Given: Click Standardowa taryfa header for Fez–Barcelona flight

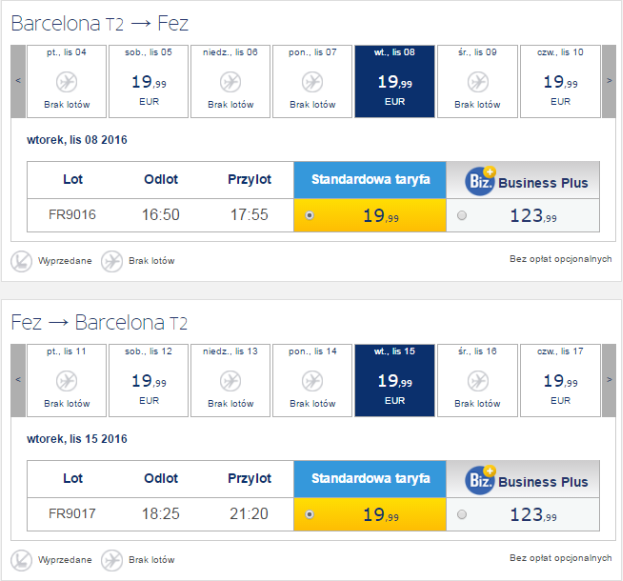Looking at the screenshot, I should 370,479.
